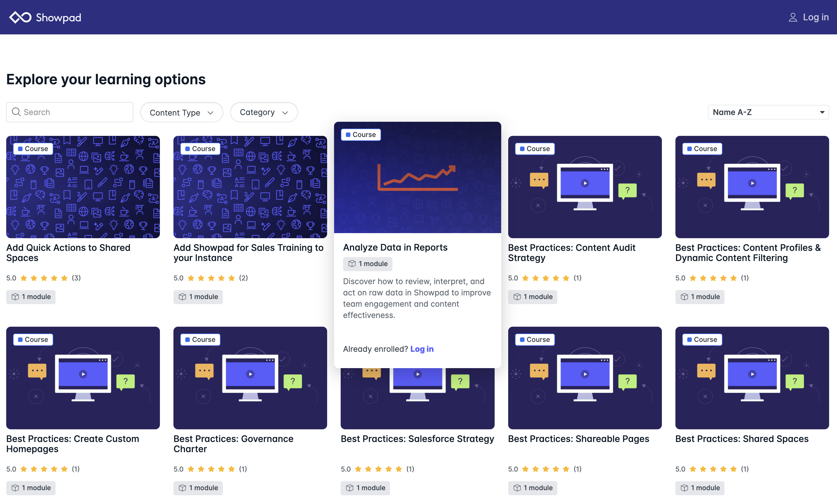Click a star in the Content Audit Strategy rating
This screenshot has width=837, height=504.
click(x=545, y=278)
